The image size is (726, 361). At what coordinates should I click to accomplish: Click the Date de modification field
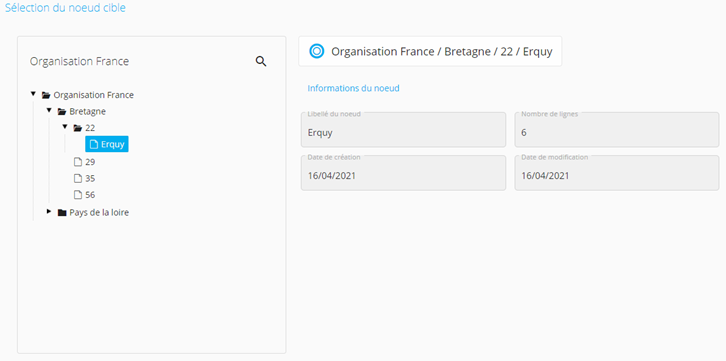[x=617, y=173]
